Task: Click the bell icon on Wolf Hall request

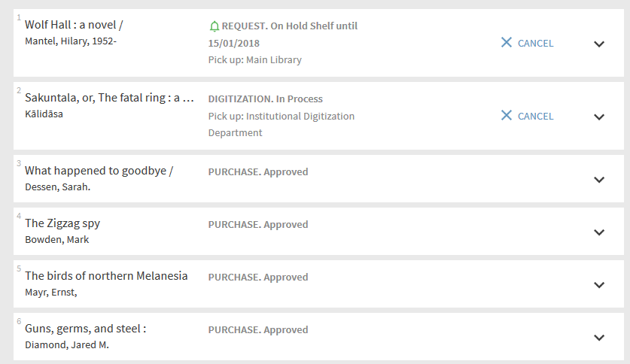Action: coord(214,26)
